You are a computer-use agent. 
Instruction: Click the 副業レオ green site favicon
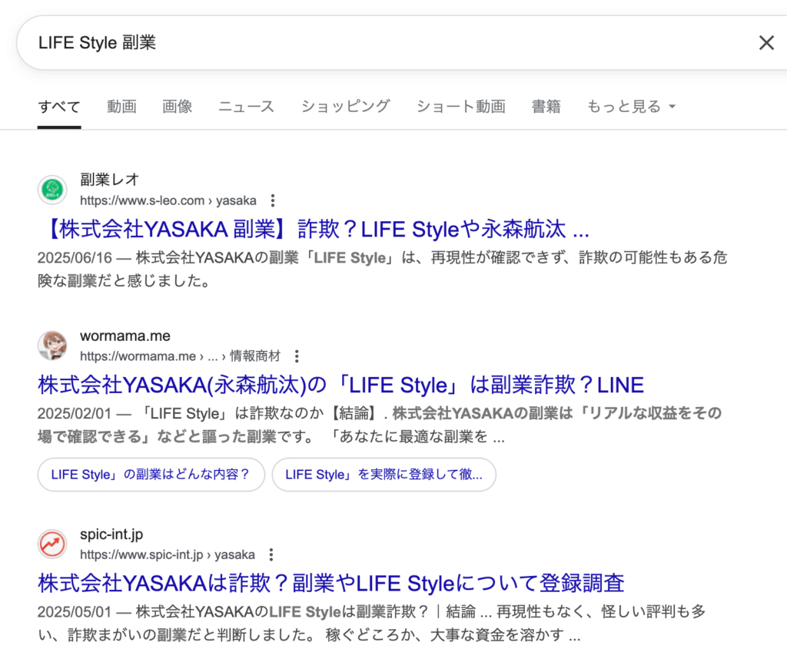point(52,190)
